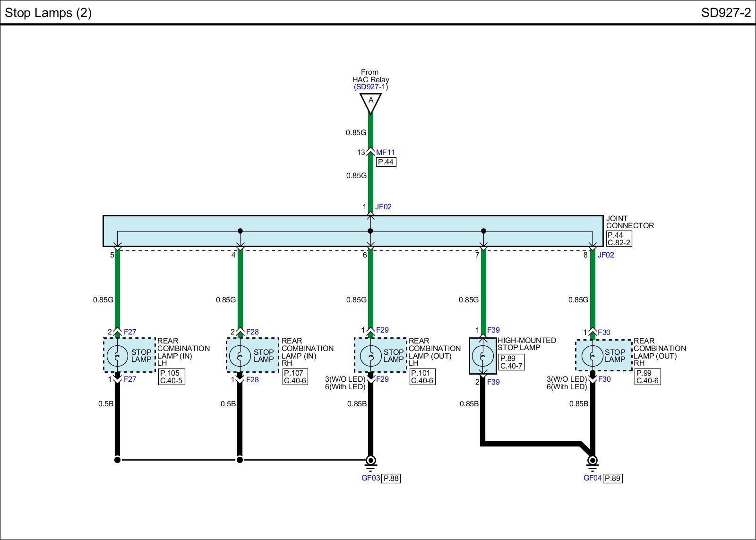The image size is (756, 540).
Task: Click the F28 connector label at pin 2
Action: 252,332
